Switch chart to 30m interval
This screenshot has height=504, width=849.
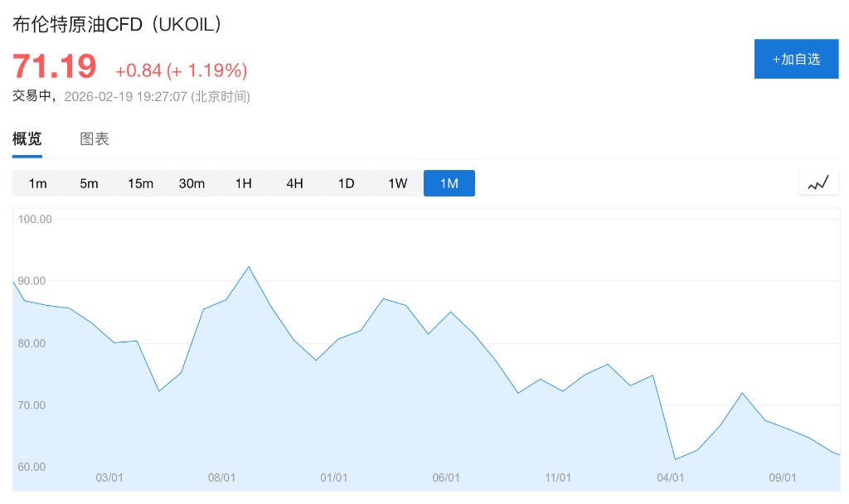point(192,183)
